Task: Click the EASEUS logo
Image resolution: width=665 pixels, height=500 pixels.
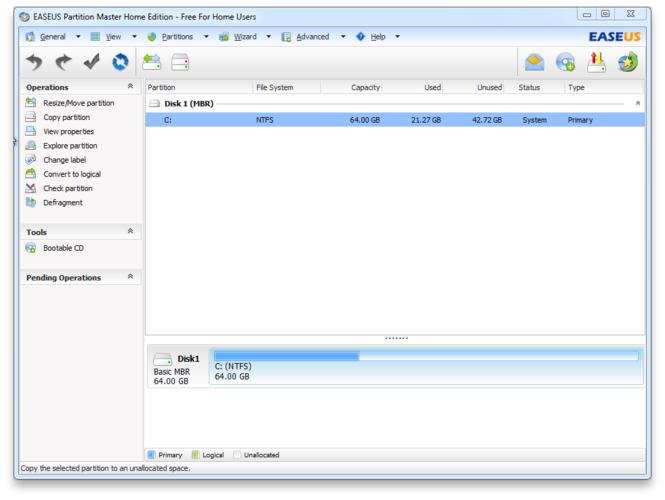Action: click(615, 37)
